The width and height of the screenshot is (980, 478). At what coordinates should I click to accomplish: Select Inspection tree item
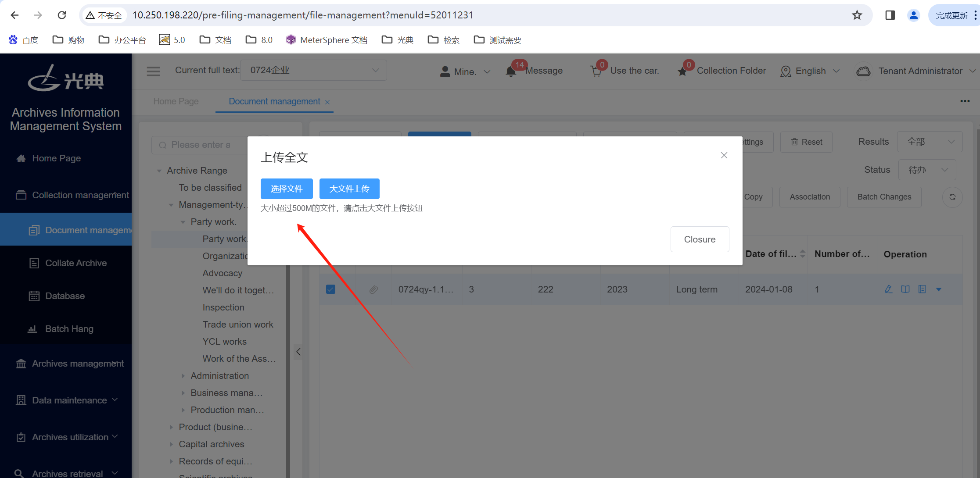tap(223, 307)
